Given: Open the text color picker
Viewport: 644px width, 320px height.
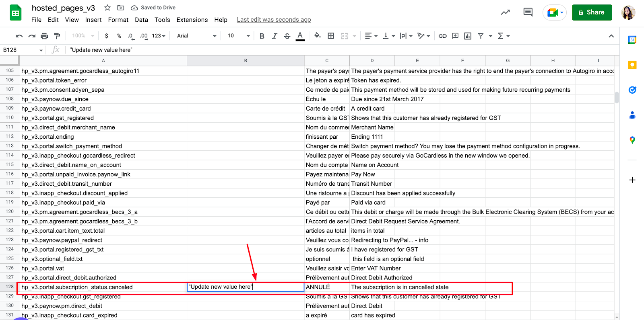Looking at the screenshot, I should pyautogui.click(x=300, y=36).
